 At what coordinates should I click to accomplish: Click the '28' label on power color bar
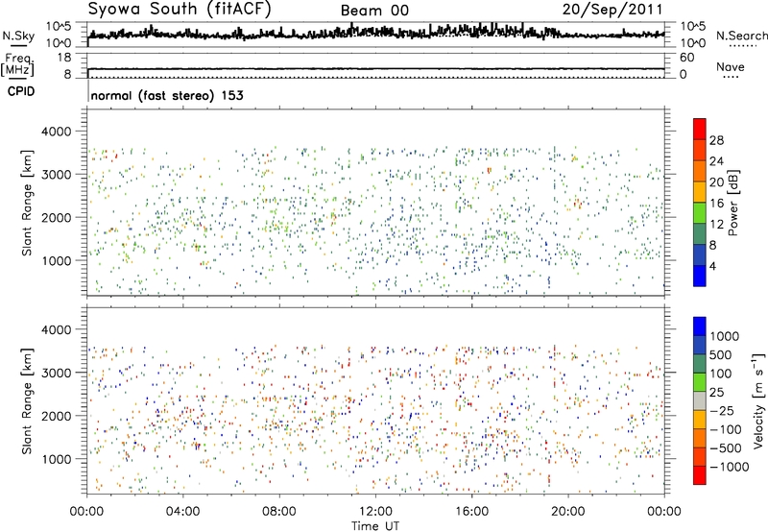716,140
